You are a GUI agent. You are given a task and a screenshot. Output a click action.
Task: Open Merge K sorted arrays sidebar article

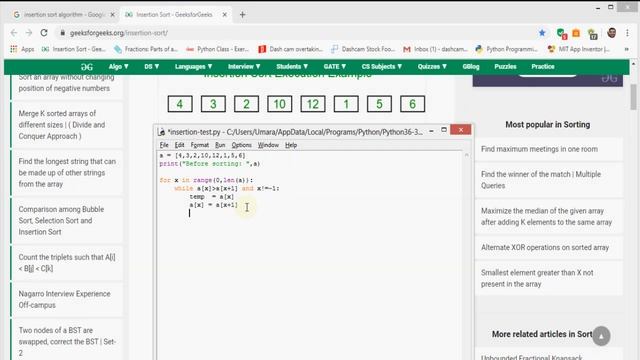click(x=62, y=124)
